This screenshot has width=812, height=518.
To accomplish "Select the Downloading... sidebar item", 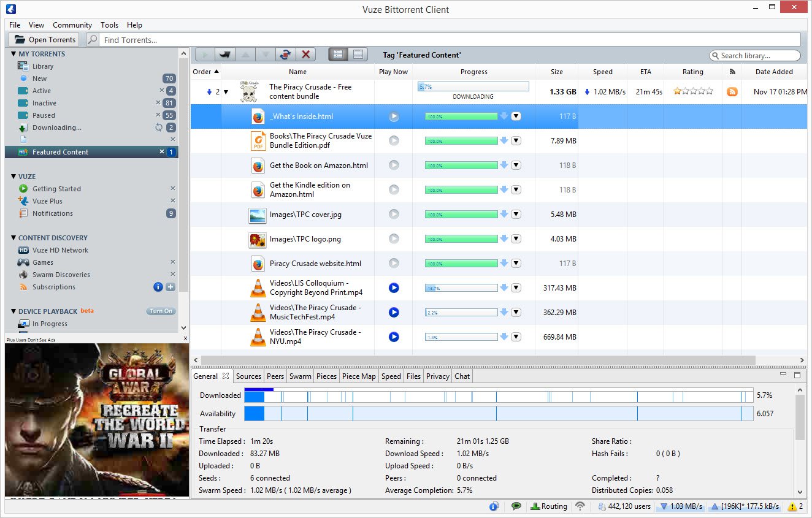I will pyautogui.click(x=56, y=128).
